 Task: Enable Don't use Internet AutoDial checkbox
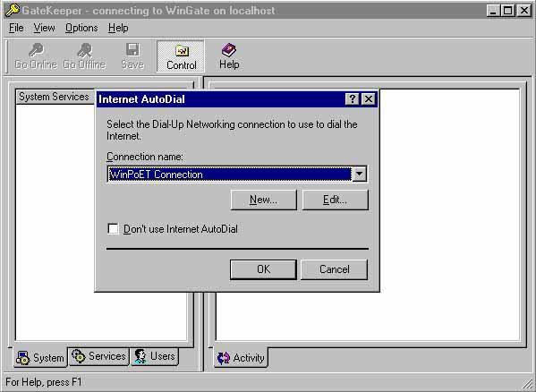[x=113, y=228]
